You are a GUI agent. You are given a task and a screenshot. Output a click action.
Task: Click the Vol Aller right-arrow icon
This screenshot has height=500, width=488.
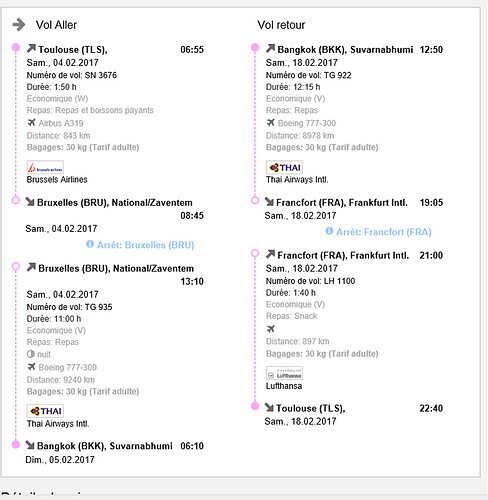[19, 25]
